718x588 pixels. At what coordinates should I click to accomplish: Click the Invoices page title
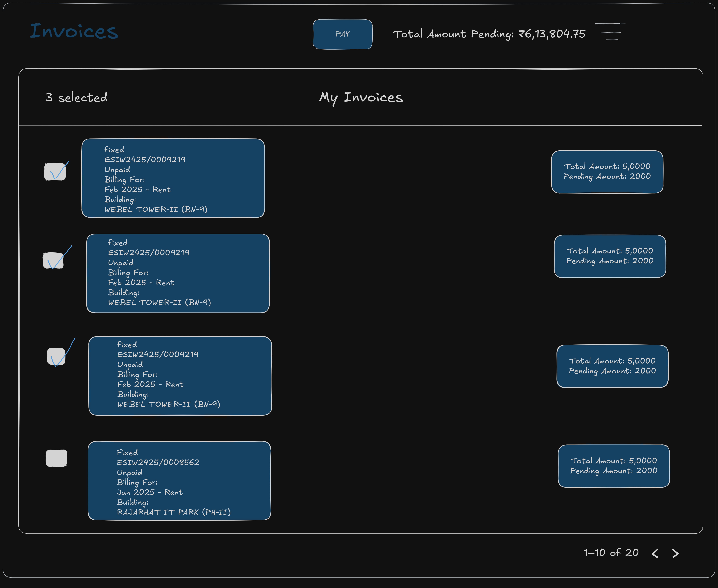tap(74, 31)
